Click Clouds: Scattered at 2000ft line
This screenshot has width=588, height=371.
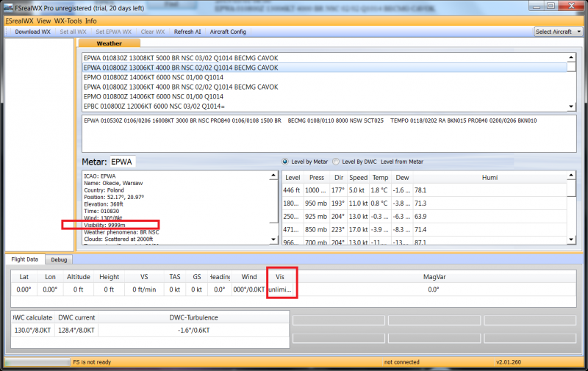click(x=118, y=239)
